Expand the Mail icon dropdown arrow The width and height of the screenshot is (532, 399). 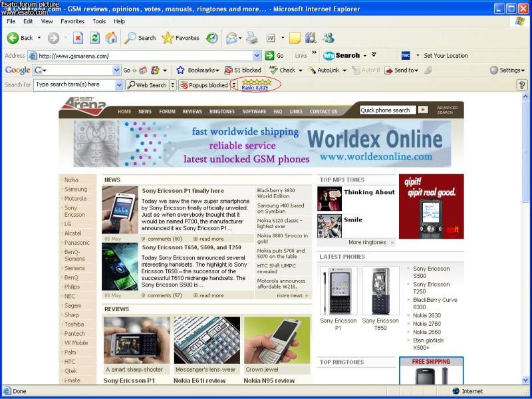[240, 38]
